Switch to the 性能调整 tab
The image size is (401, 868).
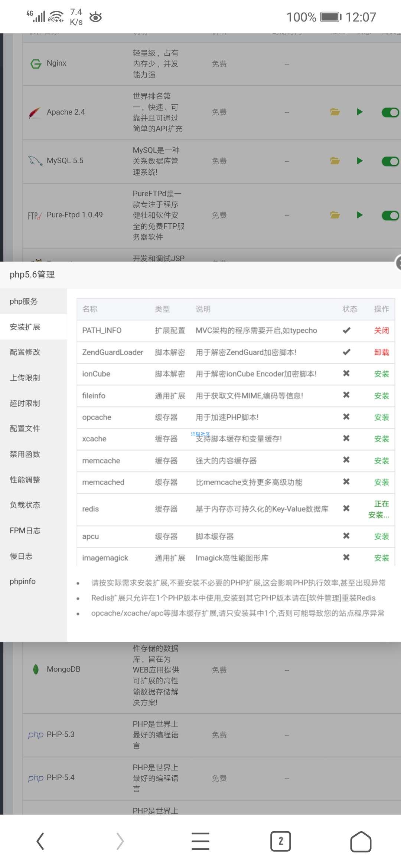pos(33,480)
